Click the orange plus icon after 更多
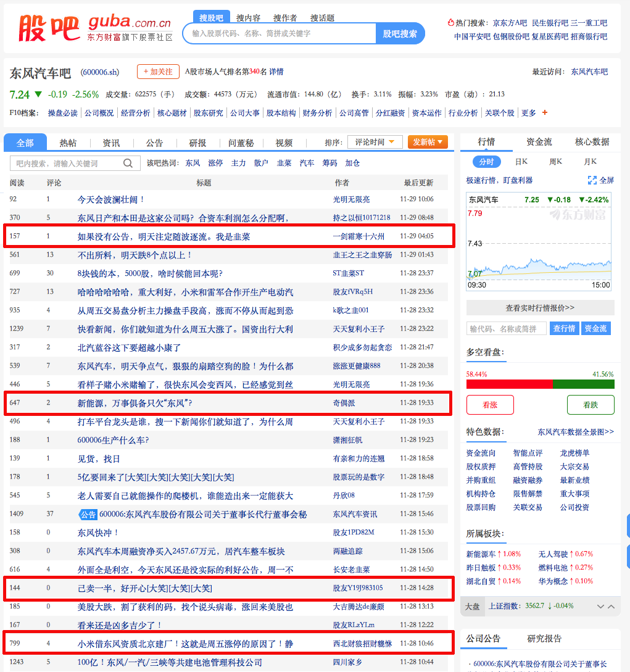Image resolution: width=630 pixels, height=672 pixels. click(x=545, y=113)
